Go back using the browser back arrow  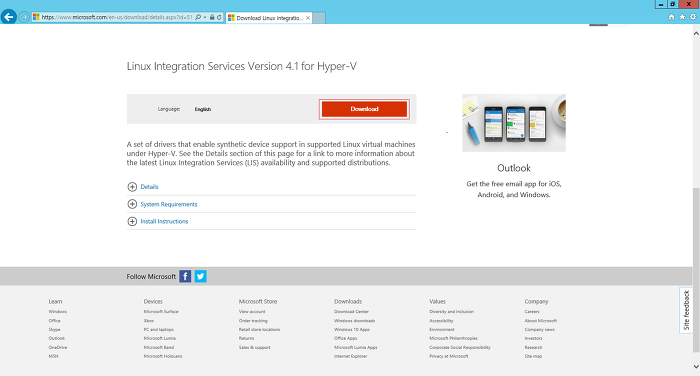coord(8,17)
